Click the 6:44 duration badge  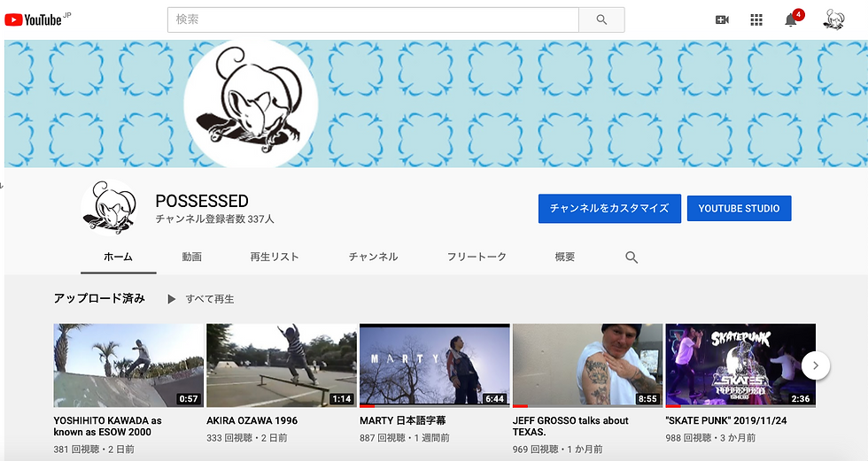pos(494,398)
